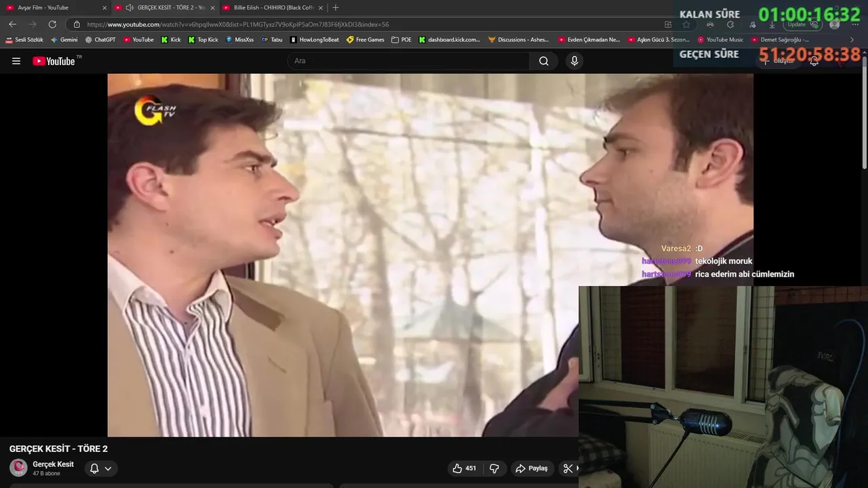Click the 47 B abone subscriber count
868x488 pixels.
[46, 473]
